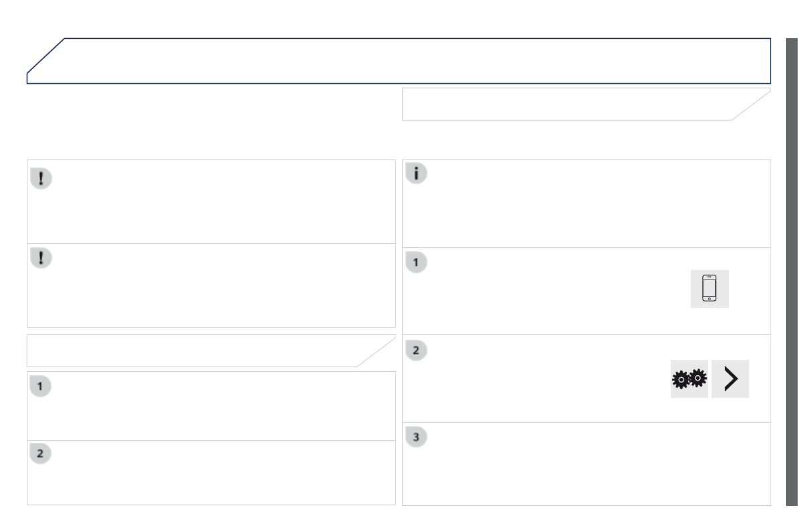Click the smartphone icon
798x532 pixels.
click(709, 289)
